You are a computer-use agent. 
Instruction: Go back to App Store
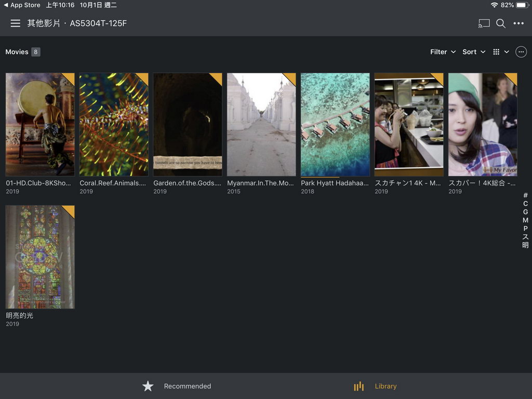22,5
